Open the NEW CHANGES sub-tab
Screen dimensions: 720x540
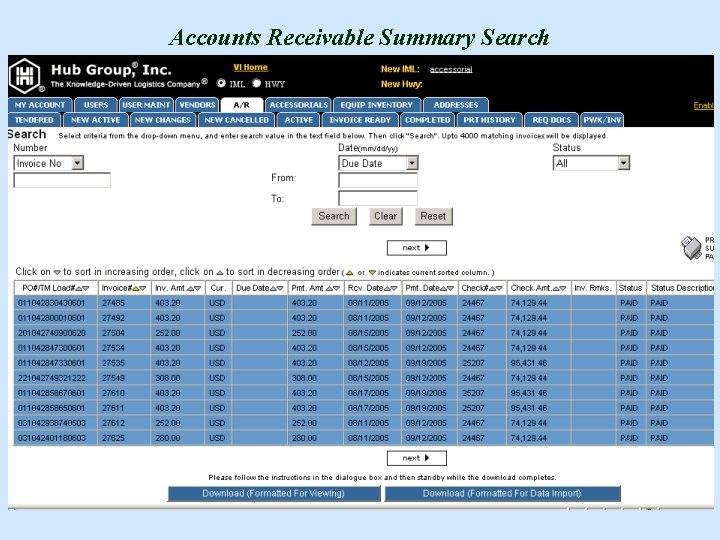coord(163,120)
